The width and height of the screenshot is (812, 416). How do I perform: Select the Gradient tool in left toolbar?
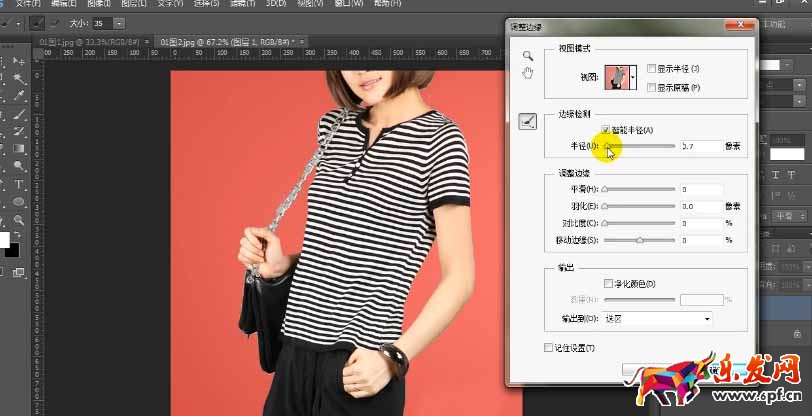19,150
